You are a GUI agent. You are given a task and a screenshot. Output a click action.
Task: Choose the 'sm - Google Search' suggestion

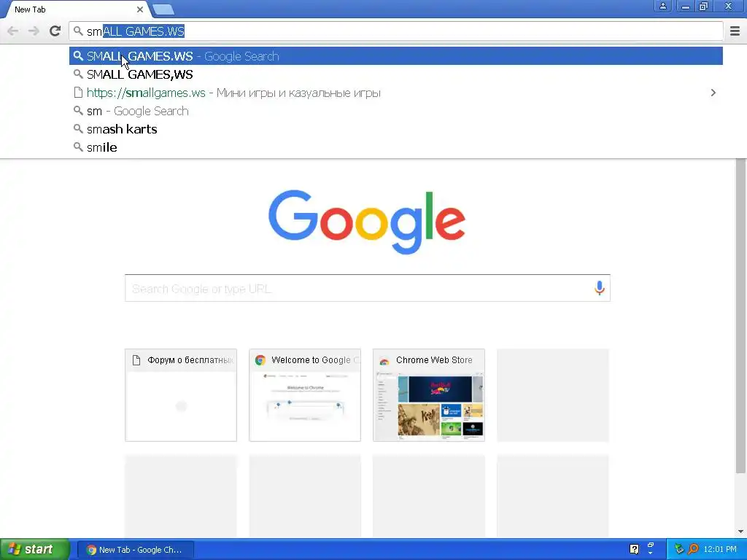396,111
